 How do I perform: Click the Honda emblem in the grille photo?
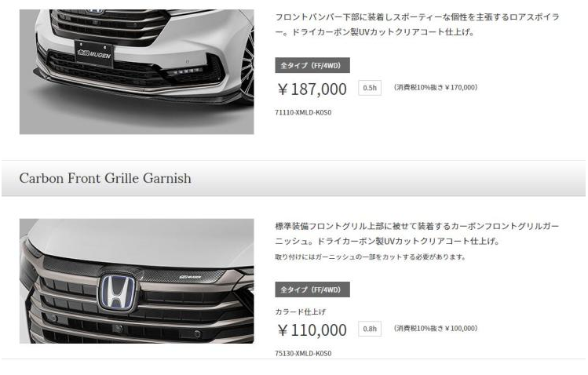click(x=118, y=293)
